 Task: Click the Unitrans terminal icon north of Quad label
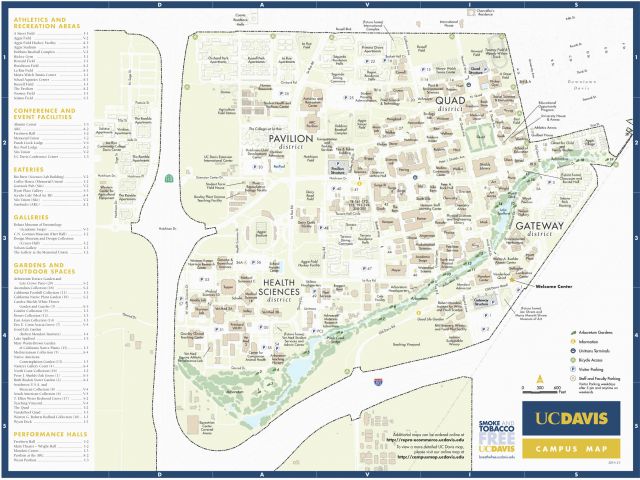pyautogui.click(x=469, y=85)
